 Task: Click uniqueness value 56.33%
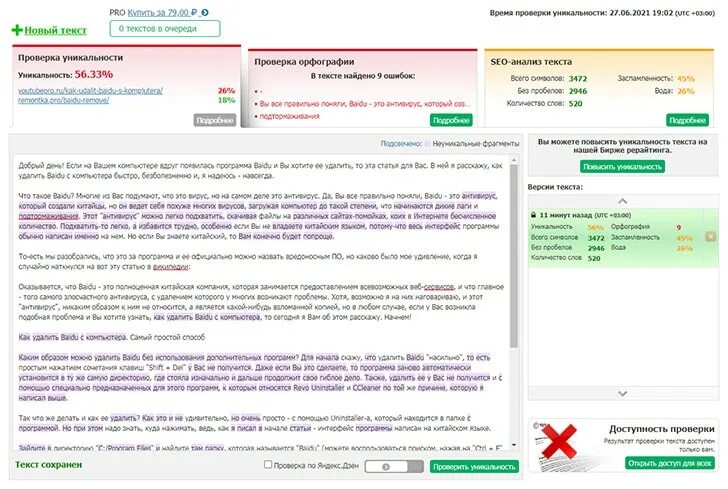point(94,74)
